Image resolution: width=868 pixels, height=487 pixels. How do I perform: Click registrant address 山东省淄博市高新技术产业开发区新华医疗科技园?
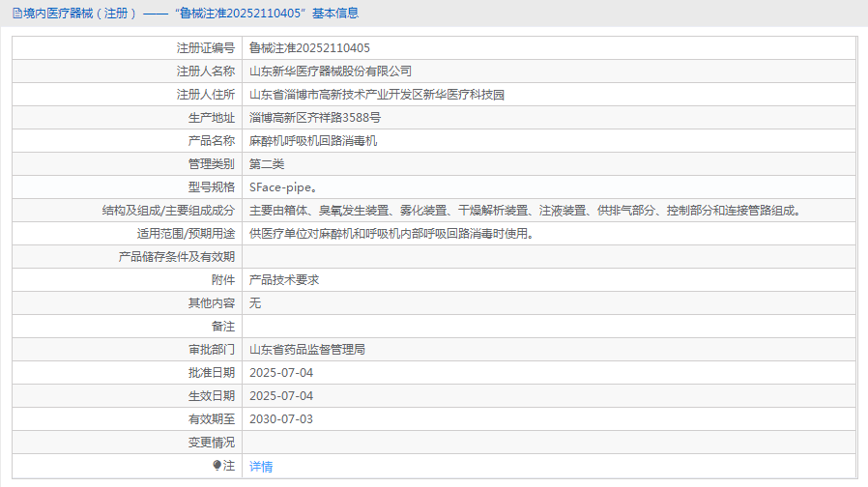pos(377,95)
